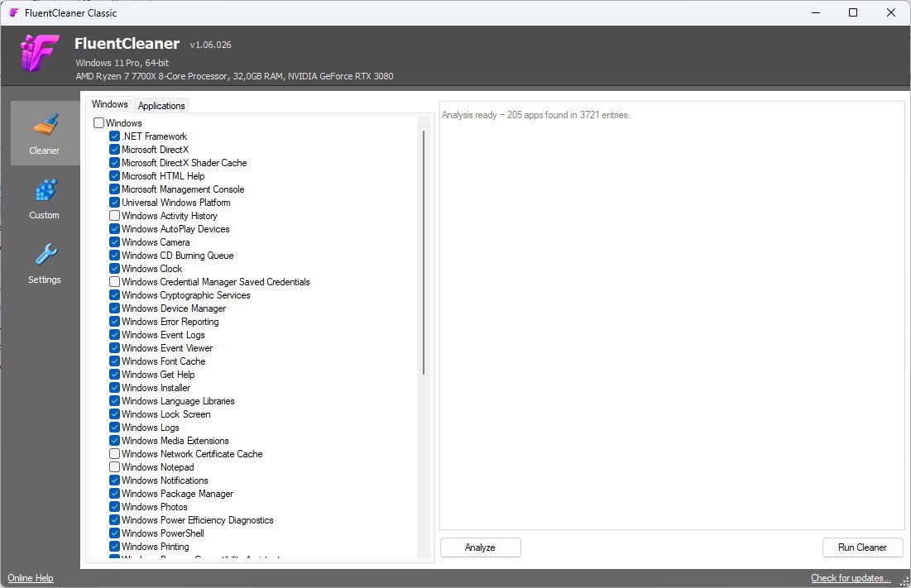
Task: Select Universal Windows Platform label
Action: [176, 203]
